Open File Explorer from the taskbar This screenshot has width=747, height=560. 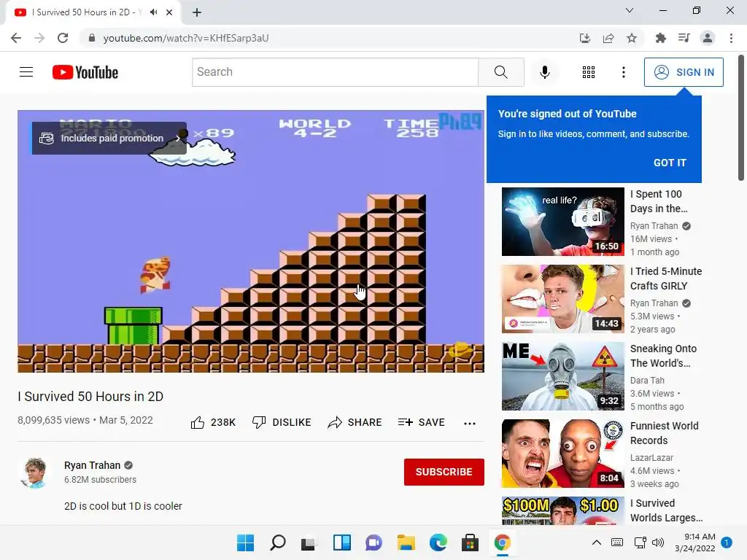[x=406, y=542]
